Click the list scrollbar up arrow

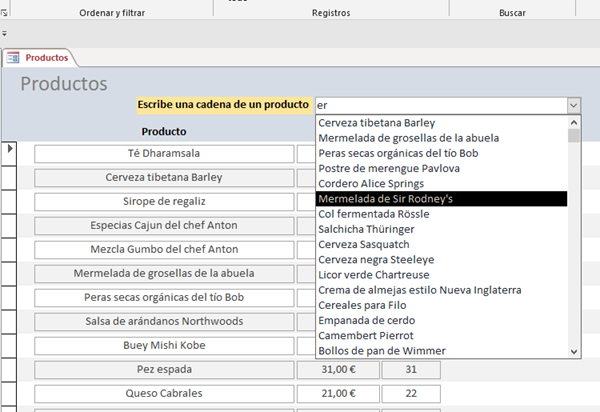574,122
